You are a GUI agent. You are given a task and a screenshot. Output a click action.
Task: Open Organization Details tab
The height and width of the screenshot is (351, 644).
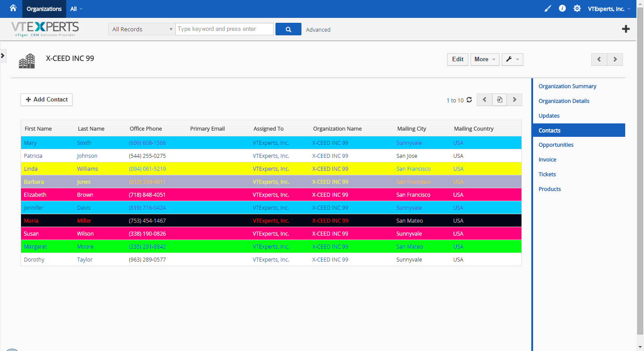[564, 101]
